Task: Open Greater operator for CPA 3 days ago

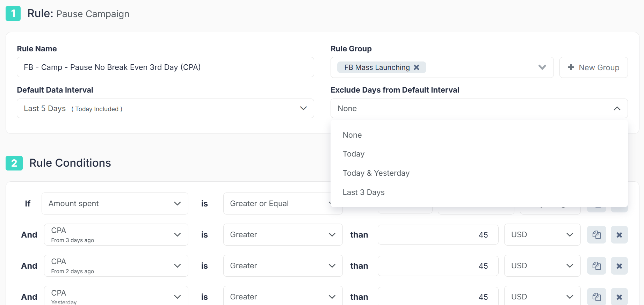Action: [x=283, y=235]
